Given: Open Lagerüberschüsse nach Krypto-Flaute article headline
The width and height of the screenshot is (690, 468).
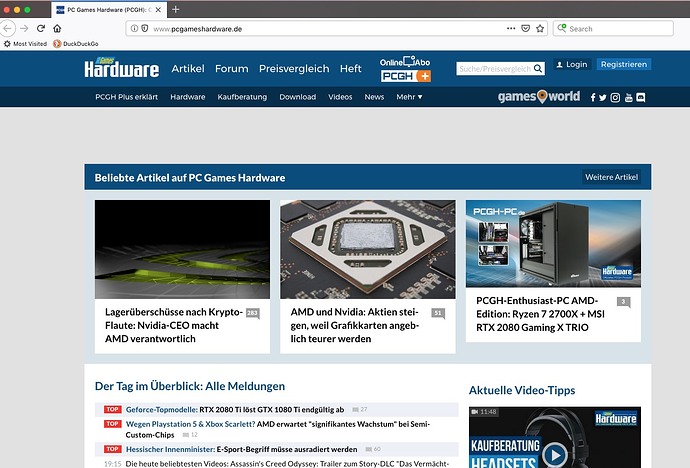Looking at the screenshot, I should point(174,325).
